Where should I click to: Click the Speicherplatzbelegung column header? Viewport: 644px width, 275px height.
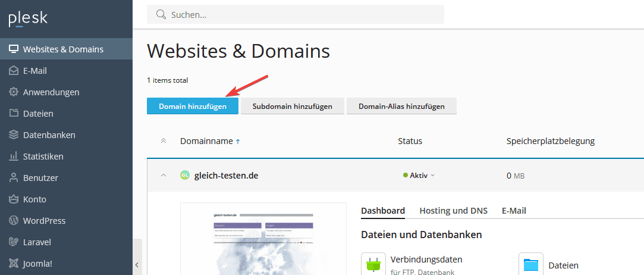click(x=551, y=142)
